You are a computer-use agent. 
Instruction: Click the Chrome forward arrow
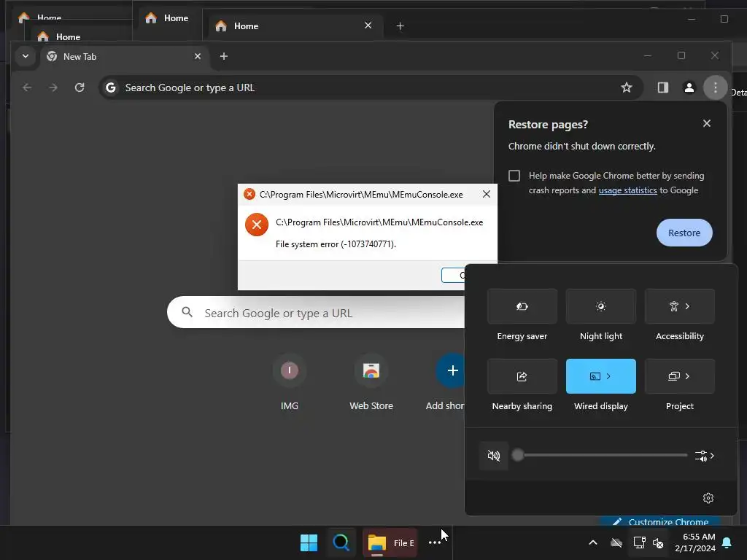(53, 87)
